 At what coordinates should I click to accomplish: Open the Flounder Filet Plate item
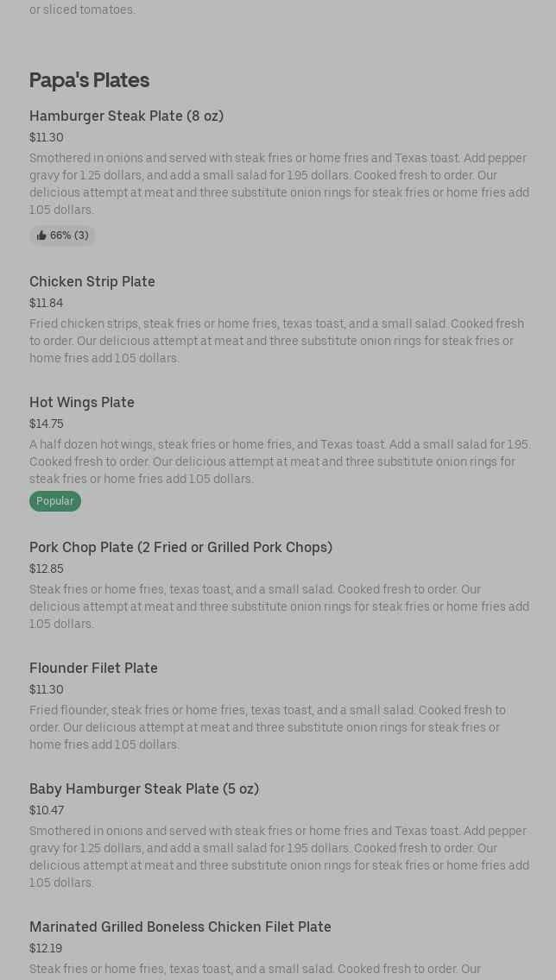[x=93, y=668]
